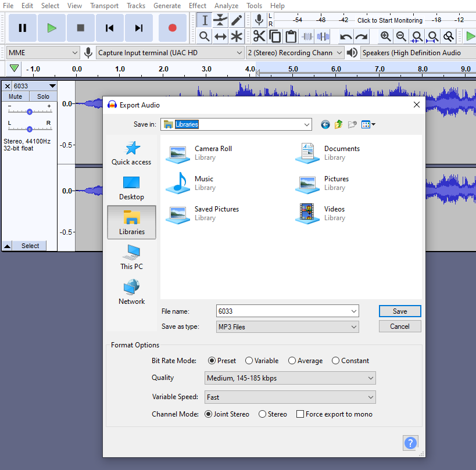Select the Constant bit rate mode

coord(335,360)
